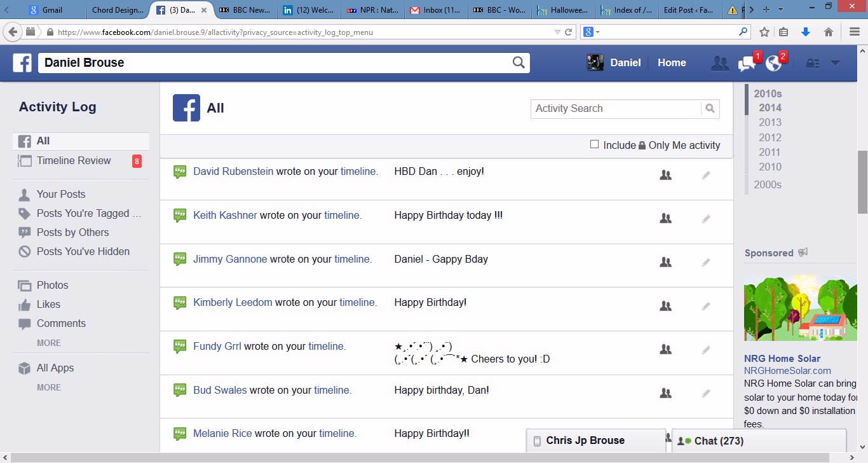This screenshot has height=463, width=868.
Task: Click the NRG Home Solar ad image
Action: pyautogui.click(x=800, y=309)
